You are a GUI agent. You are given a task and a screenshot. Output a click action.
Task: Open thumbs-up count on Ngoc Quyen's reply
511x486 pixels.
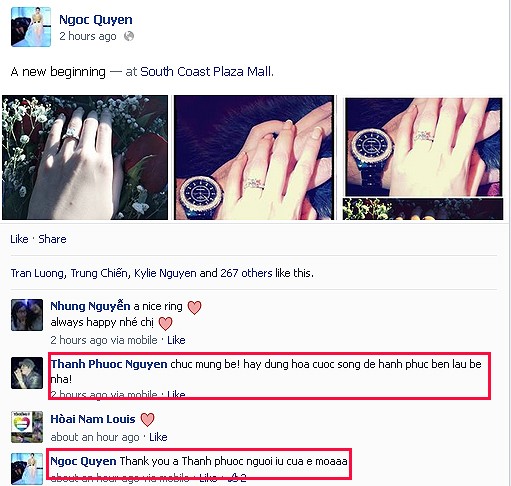[237, 478]
